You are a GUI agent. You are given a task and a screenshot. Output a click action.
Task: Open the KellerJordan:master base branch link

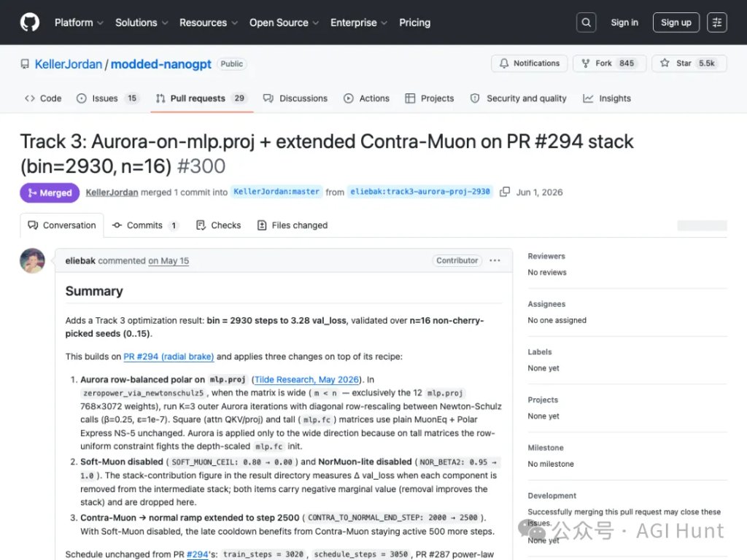(x=276, y=192)
